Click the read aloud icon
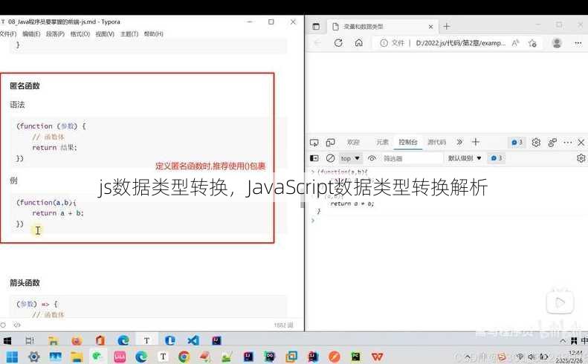This screenshot has width=588, height=364. (x=516, y=43)
